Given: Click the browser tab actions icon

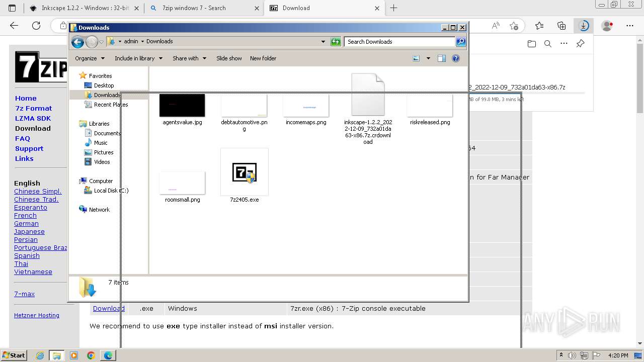Looking at the screenshot, I should pyautogui.click(x=12, y=8).
